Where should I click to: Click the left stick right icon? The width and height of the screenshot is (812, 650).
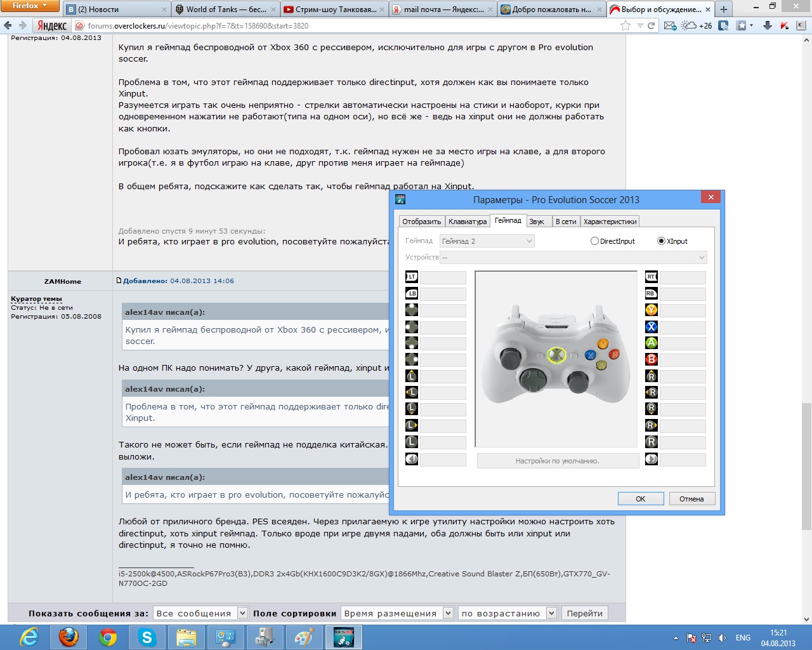[x=412, y=425]
